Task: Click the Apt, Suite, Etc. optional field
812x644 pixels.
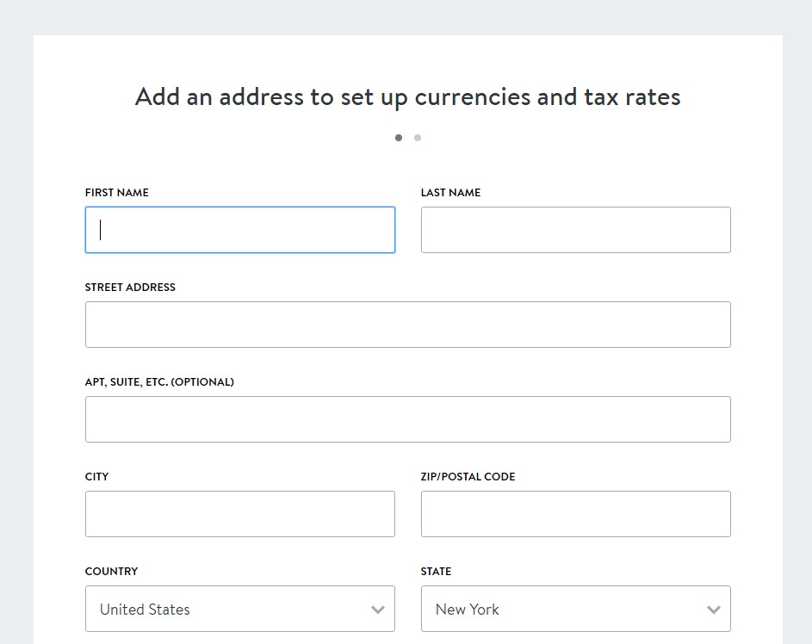Action: (x=408, y=419)
